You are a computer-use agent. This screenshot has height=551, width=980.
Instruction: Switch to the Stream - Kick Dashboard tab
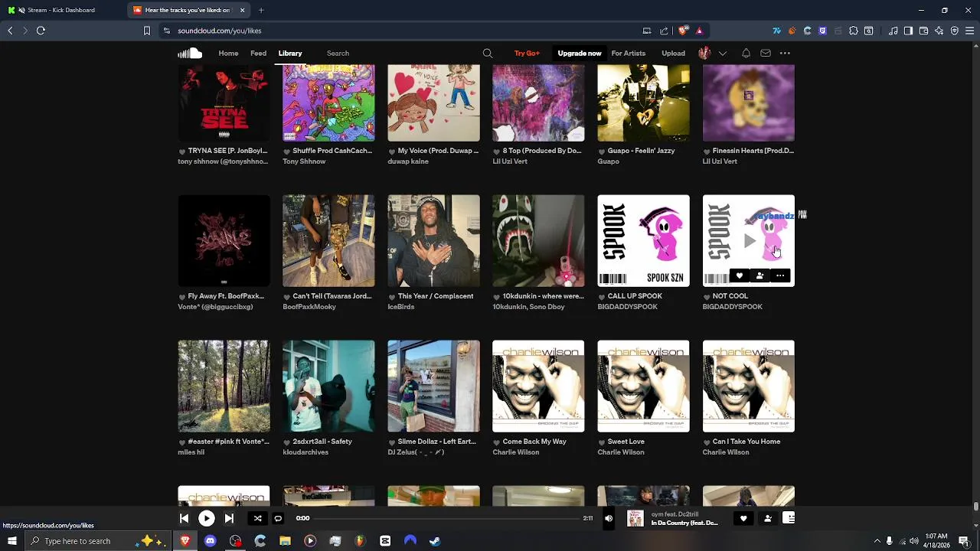[x=63, y=10]
